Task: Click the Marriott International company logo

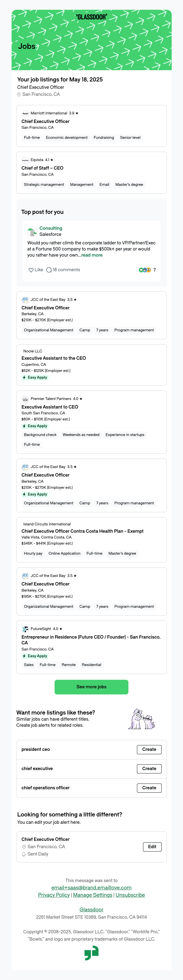Action: coord(25,113)
